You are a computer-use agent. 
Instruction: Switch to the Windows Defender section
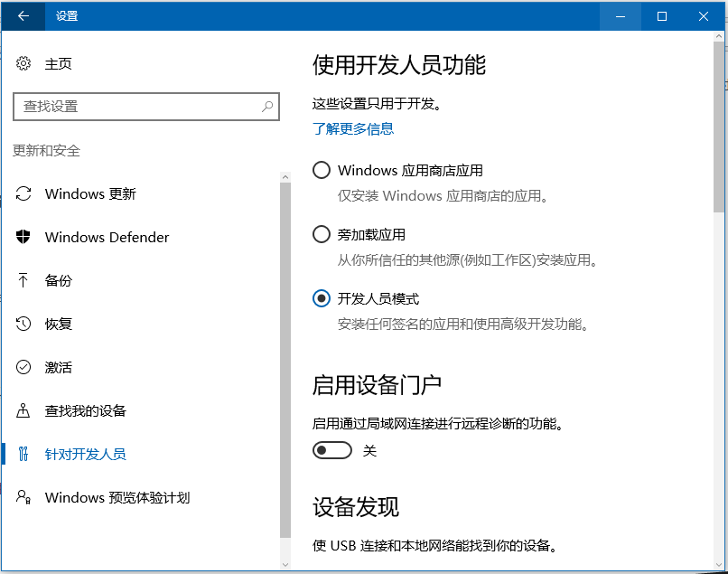(107, 237)
